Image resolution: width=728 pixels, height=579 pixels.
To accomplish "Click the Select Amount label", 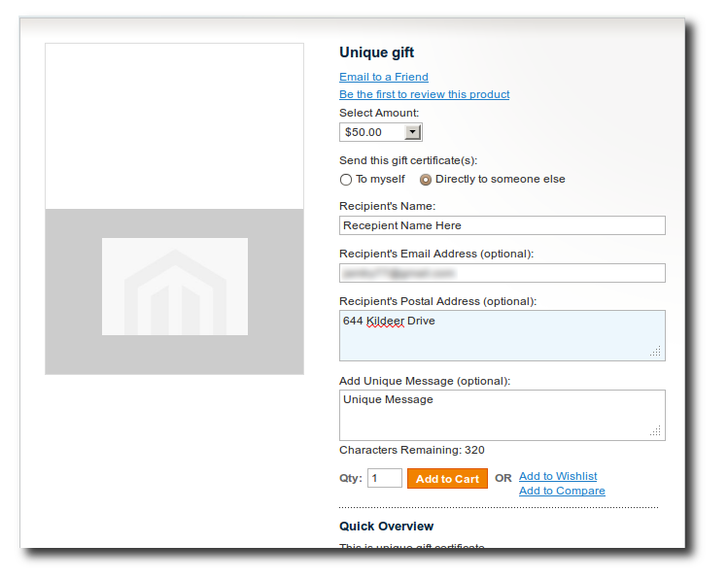I will pyautogui.click(x=379, y=113).
